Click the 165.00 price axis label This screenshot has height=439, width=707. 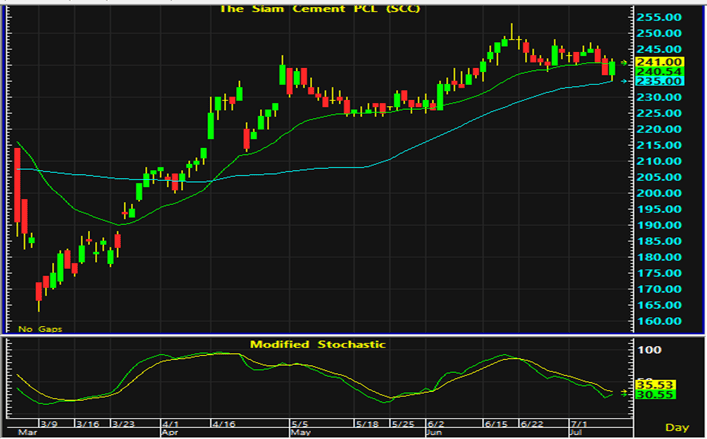point(659,305)
